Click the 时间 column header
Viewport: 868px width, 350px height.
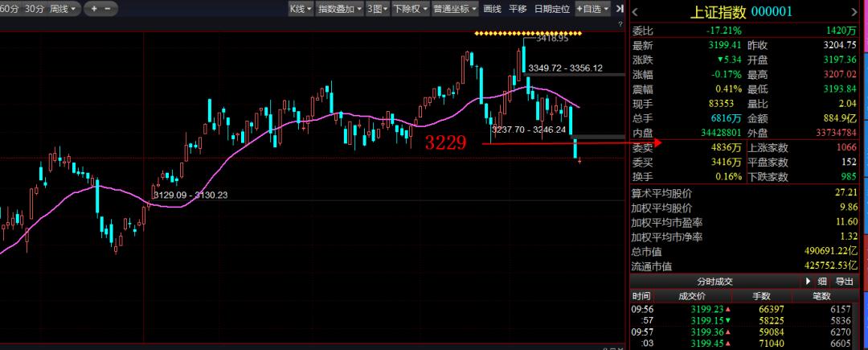[x=641, y=296]
